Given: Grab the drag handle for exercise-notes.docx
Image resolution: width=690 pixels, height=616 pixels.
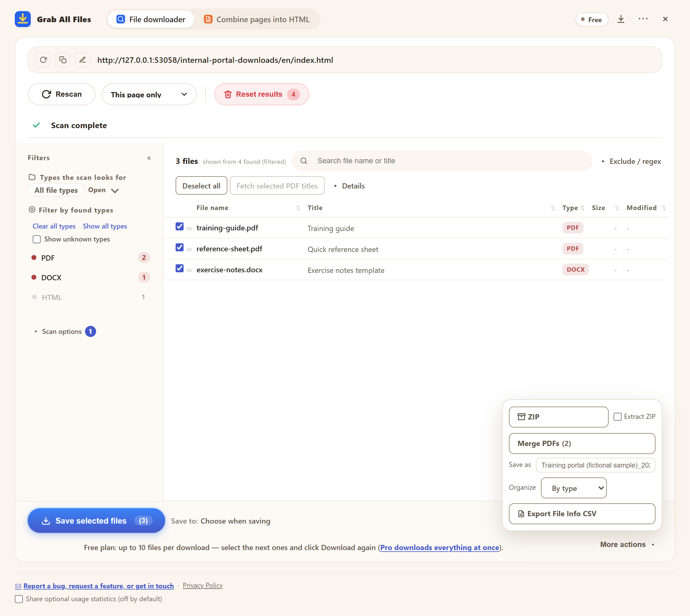Looking at the screenshot, I should (189, 270).
